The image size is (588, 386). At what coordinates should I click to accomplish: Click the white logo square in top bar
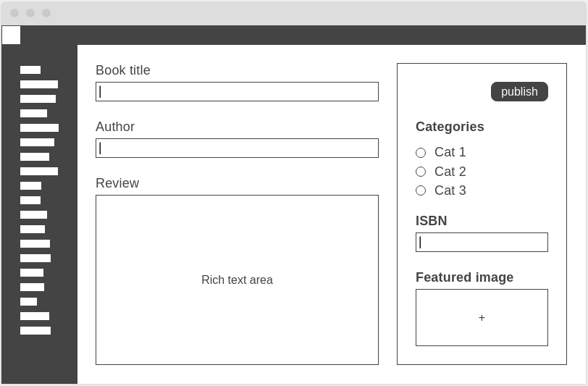click(12, 35)
